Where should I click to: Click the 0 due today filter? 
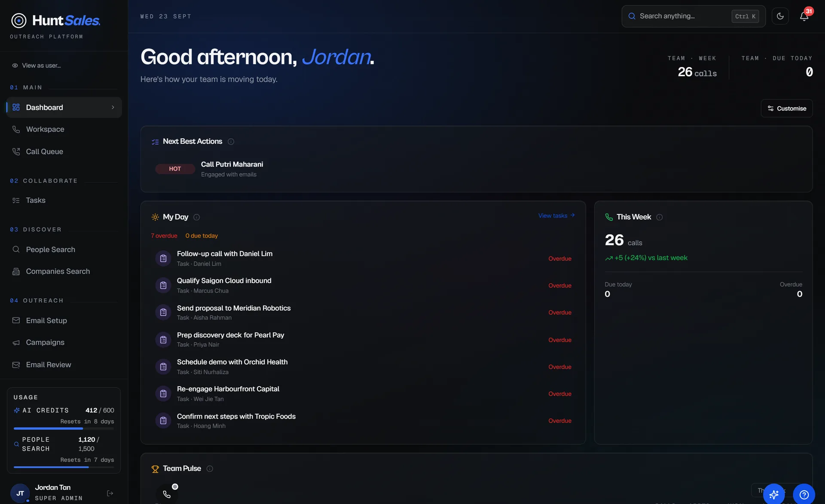pos(202,236)
